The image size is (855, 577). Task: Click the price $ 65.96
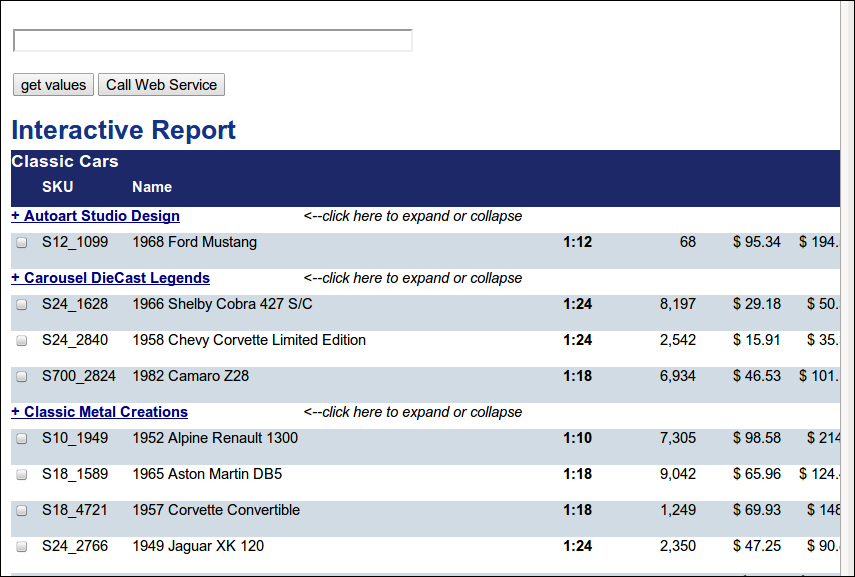[757, 474]
